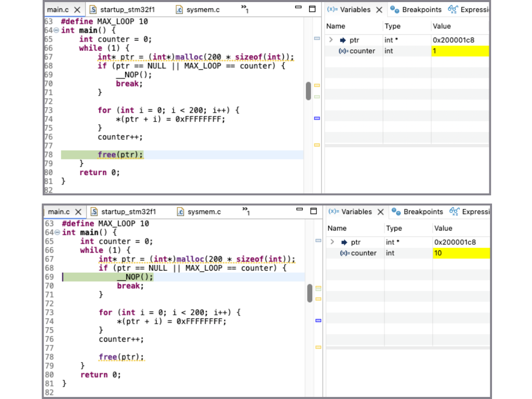Screen dimensions: 532x399
Task: Click blue overview ruler marker in bottom editor
Action: click(318, 320)
